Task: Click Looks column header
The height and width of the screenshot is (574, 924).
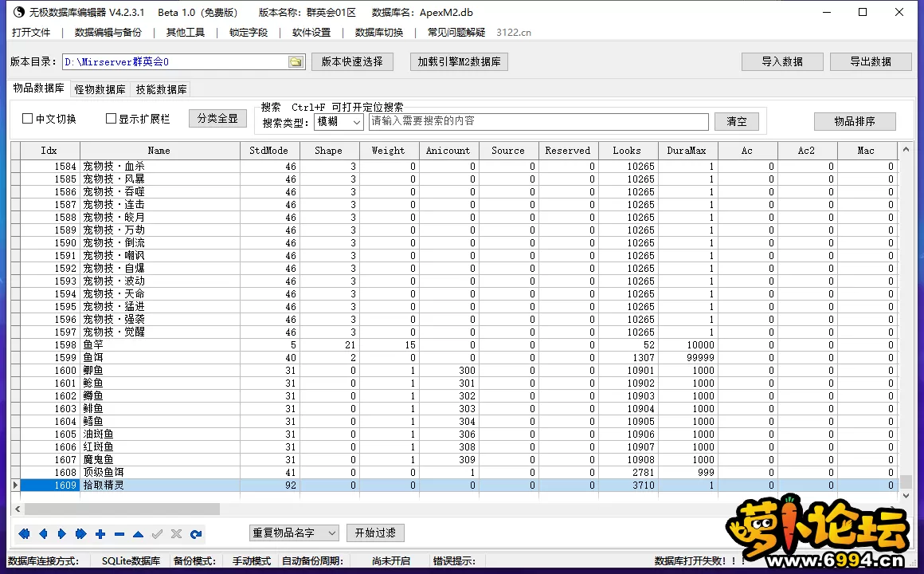Action: coord(628,151)
